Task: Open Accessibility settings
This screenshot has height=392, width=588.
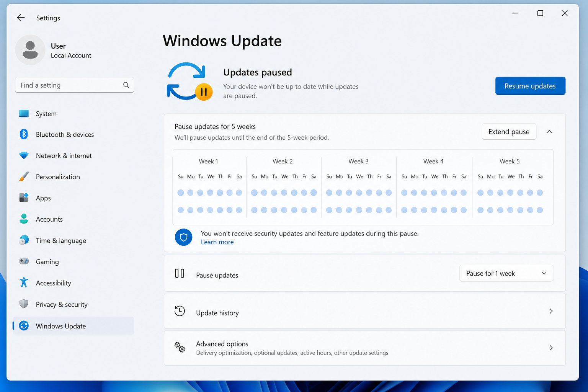Action: 73,283
